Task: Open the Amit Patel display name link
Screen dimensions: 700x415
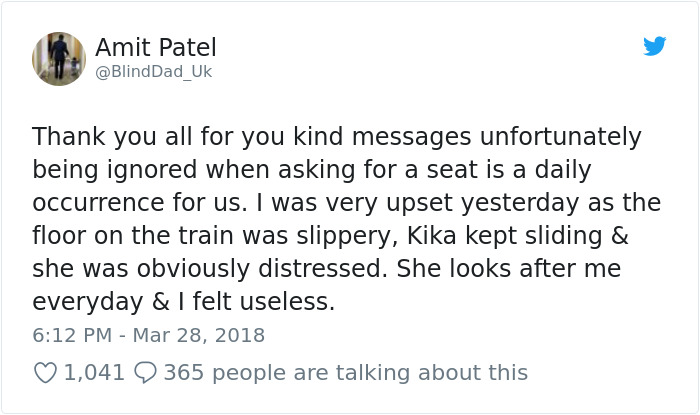Action: click(155, 47)
